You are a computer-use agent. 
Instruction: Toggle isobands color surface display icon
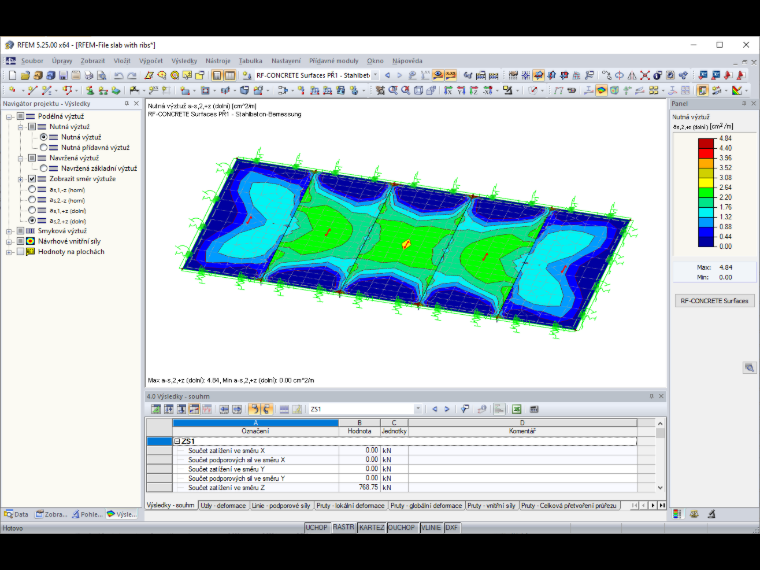(602, 90)
